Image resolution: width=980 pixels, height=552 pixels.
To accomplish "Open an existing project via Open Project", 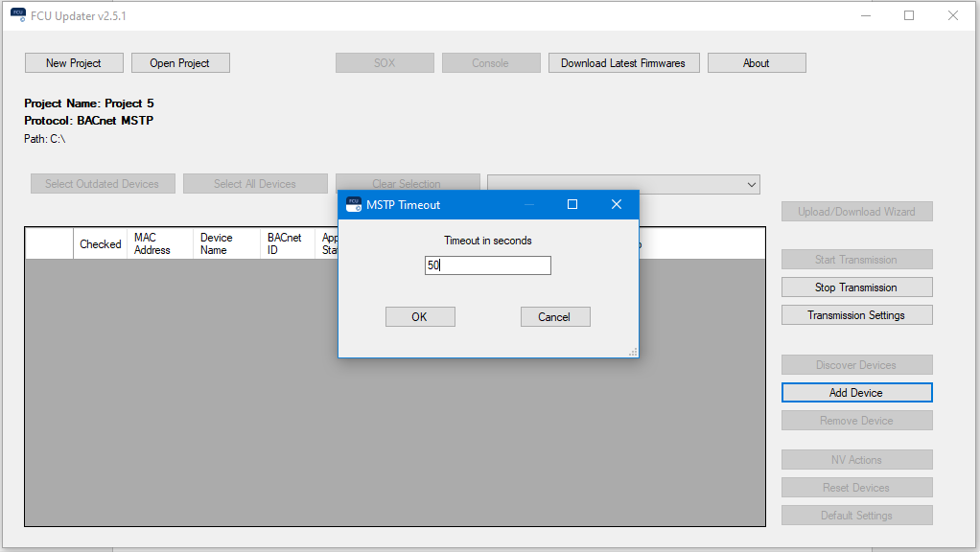I will click(180, 62).
